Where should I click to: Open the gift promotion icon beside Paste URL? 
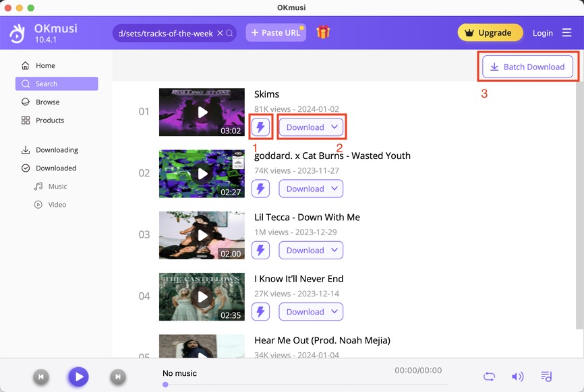(323, 32)
